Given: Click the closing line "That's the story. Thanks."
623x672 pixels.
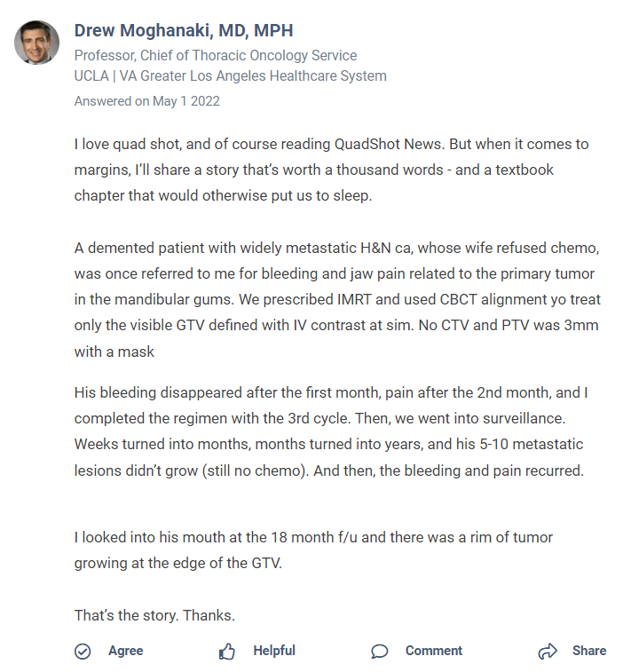Looking at the screenshot, I should click(x=154, y=615).
